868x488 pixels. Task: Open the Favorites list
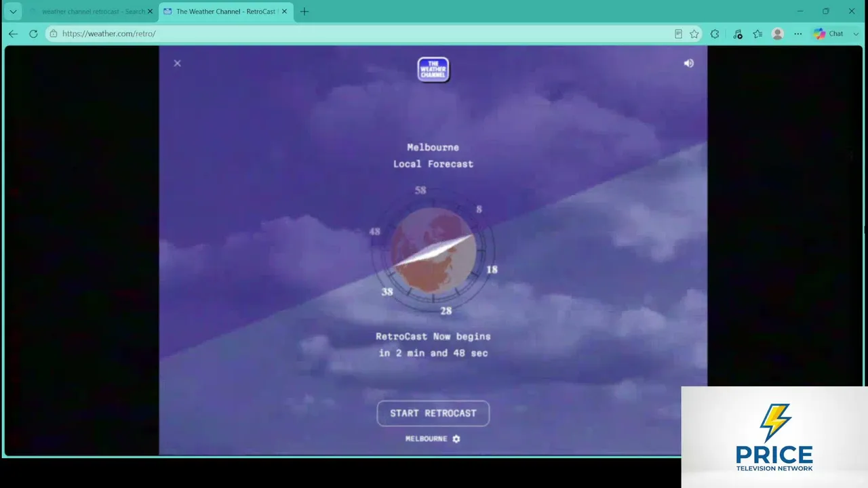757,34
